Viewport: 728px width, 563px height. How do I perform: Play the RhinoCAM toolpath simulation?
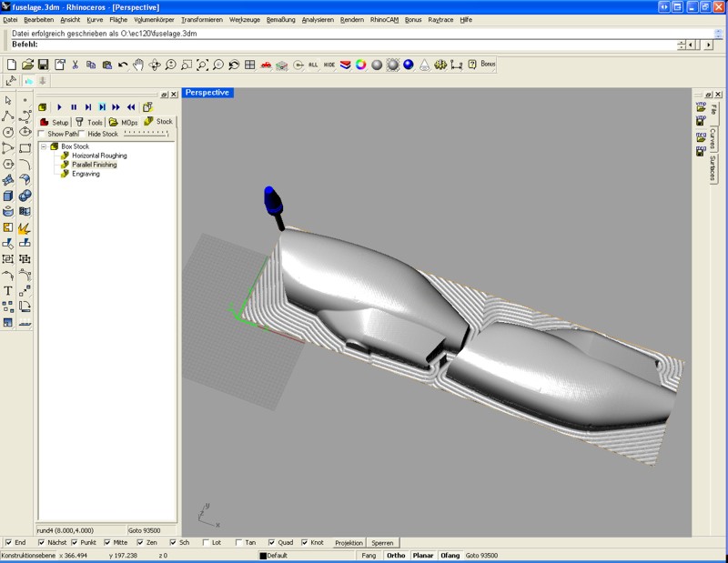(x=59, y=107)
